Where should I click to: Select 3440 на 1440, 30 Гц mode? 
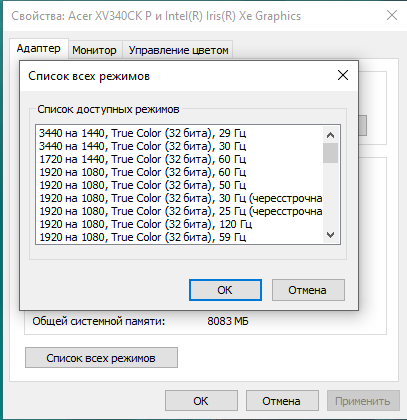tap(179, 146)
